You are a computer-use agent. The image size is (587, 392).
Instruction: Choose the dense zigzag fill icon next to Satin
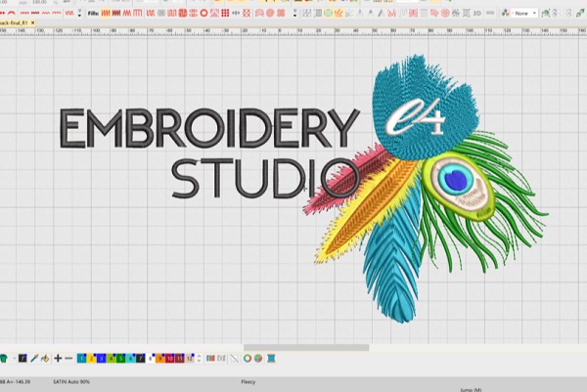116,14
